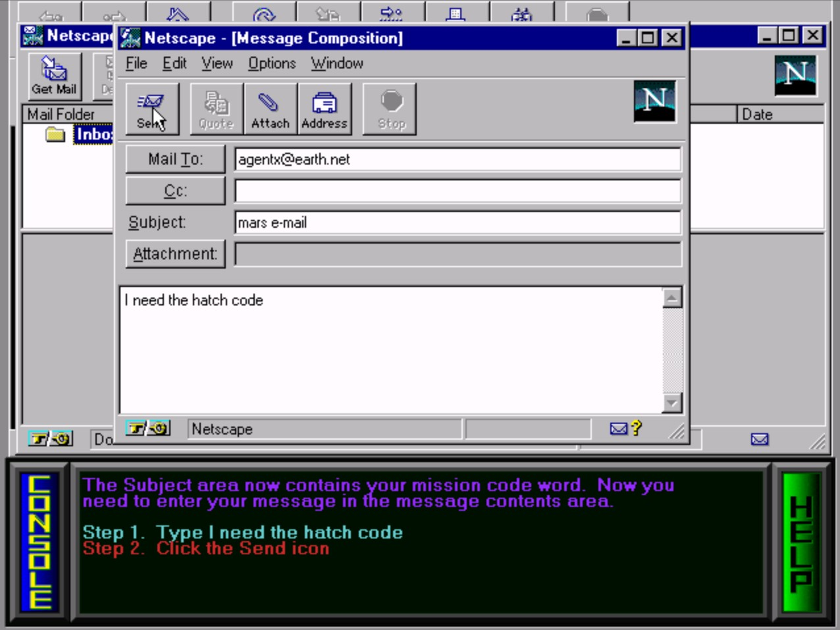Screen dimensions: 840x630
Task: Open the Address book icon
Action: tap(324, 109)
